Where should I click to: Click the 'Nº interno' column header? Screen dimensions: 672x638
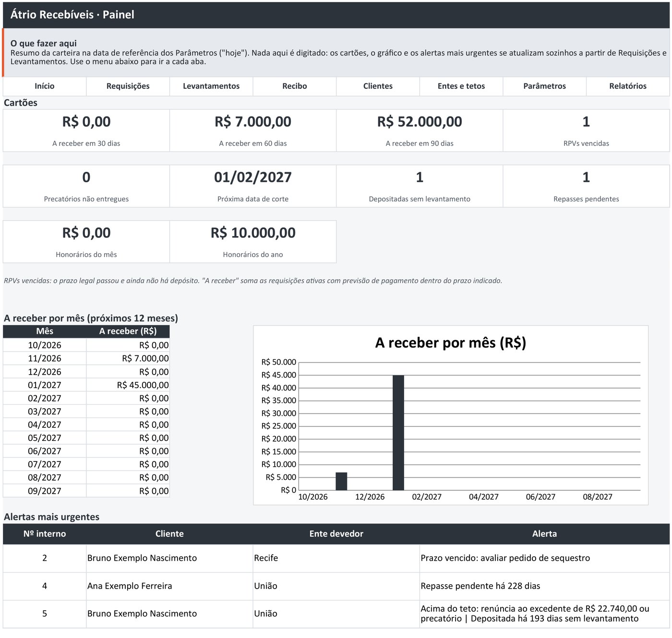(x=45, y=534)
